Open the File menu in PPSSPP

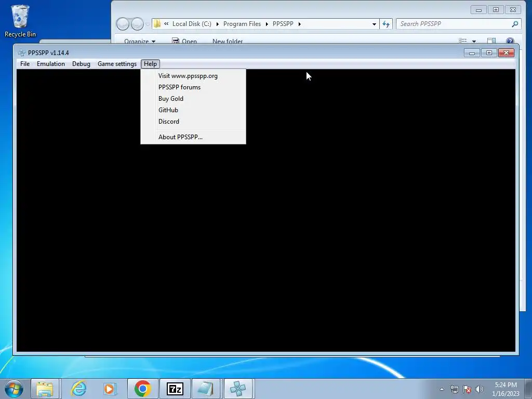[25, 64]
